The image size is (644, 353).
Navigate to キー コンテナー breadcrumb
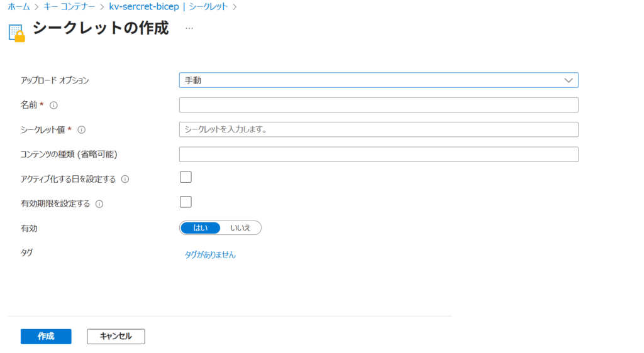(x=69, y=7)
